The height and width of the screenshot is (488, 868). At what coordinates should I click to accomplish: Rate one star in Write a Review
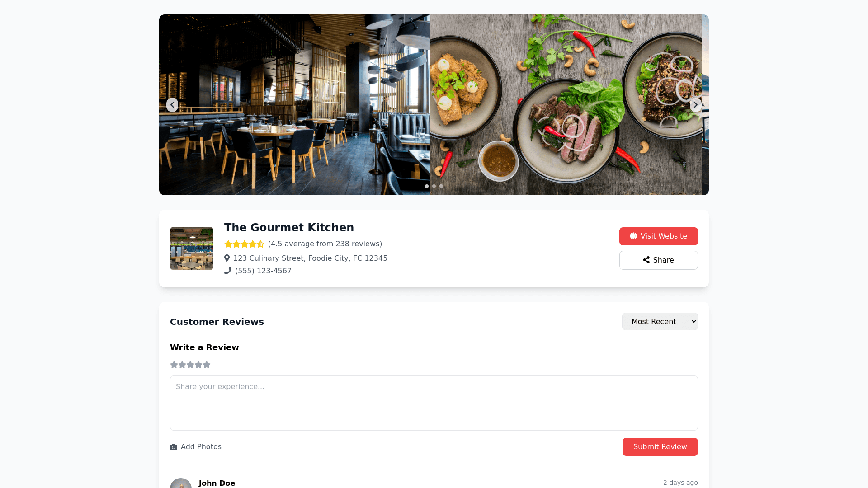174,365
